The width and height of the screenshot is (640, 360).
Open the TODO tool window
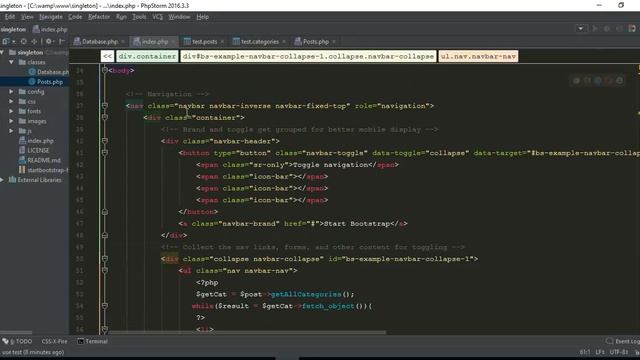(17, 341)
